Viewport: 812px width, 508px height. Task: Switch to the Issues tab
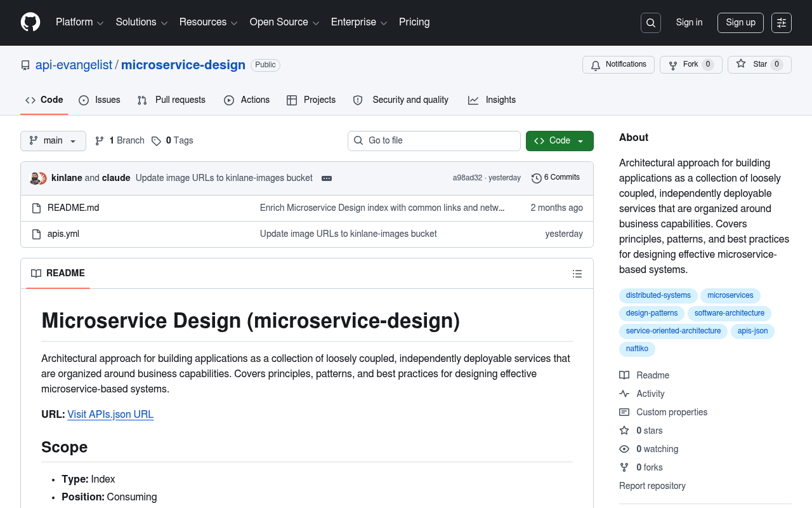tap(100, 100)
